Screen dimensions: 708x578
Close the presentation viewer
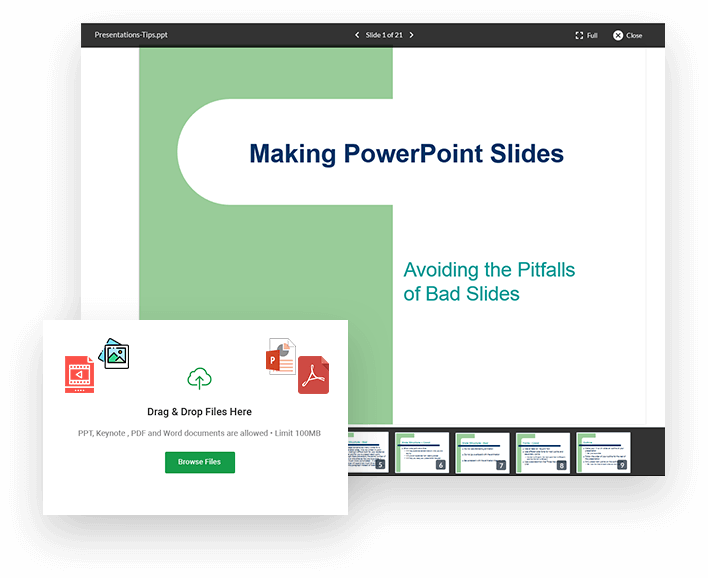627,35
